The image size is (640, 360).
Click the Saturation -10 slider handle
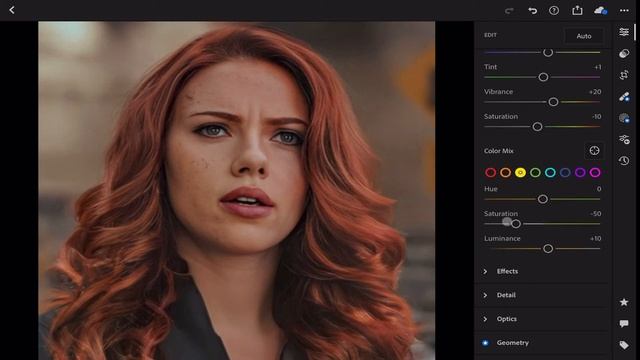pos(538,127)
